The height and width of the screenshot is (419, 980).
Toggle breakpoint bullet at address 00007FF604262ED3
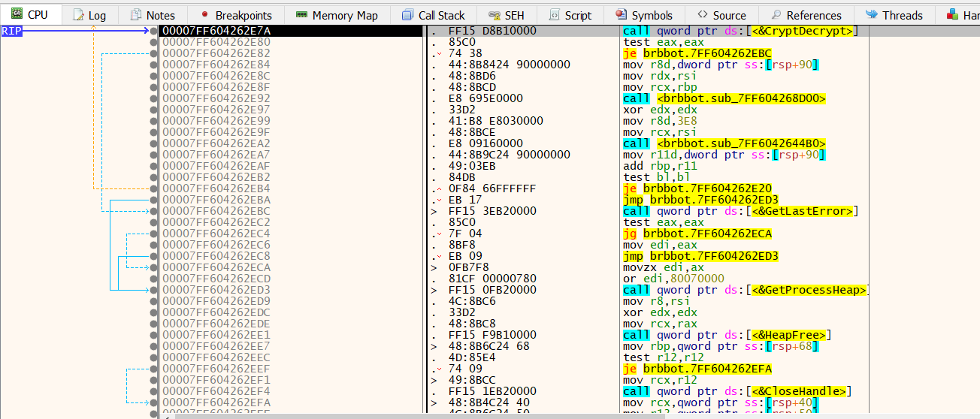coord(153,290)
